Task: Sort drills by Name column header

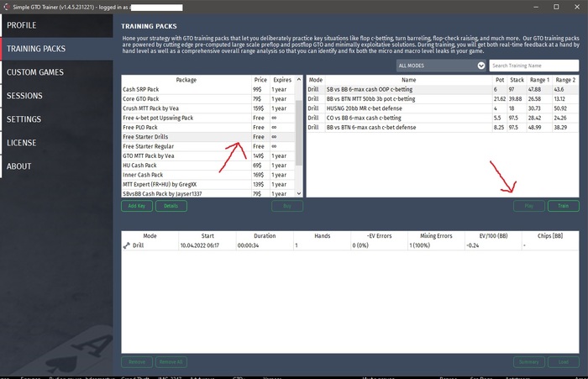Action: [409, 80]
